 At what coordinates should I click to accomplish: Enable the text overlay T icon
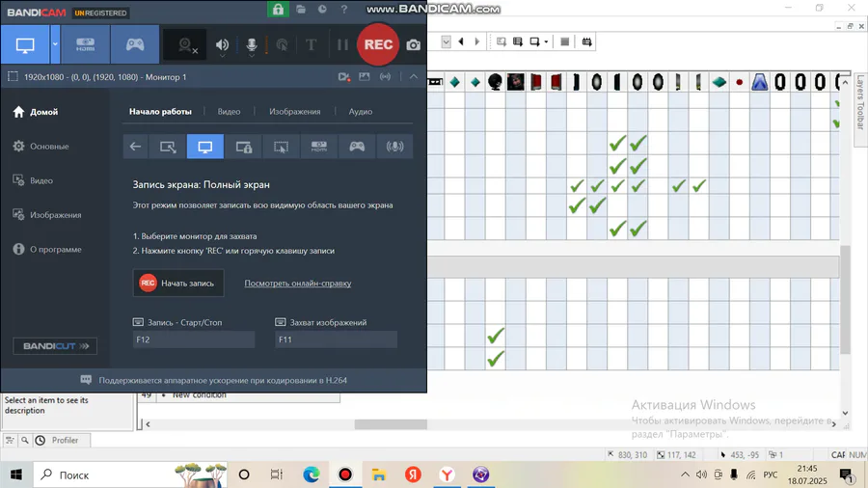coord(311,44)
